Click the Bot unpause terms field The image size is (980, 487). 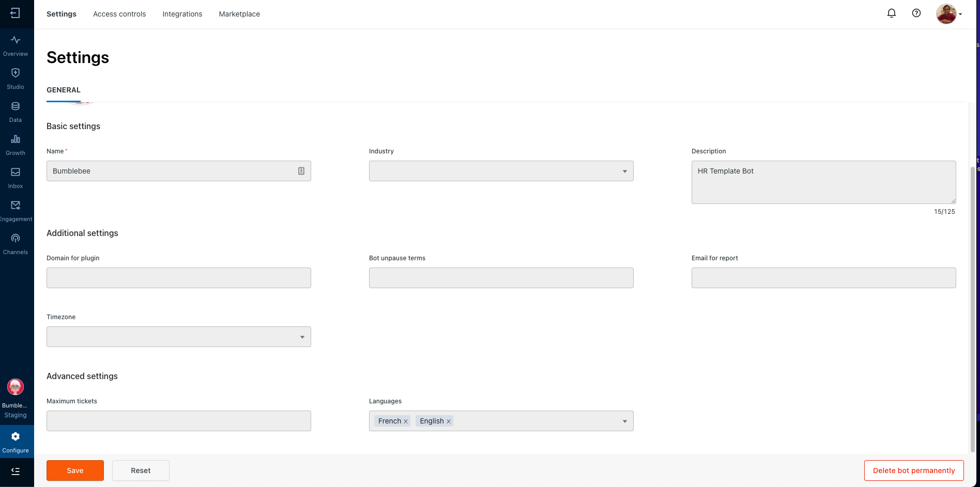tap(501, 278)
